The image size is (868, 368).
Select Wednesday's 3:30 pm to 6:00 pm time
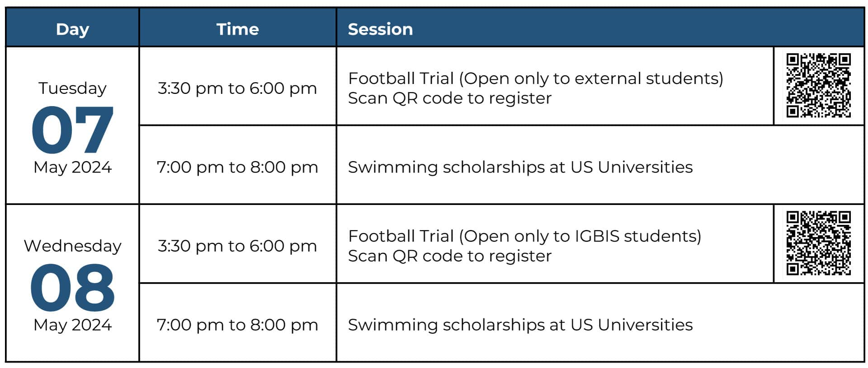pyautogui.click(x=237, y=246)
